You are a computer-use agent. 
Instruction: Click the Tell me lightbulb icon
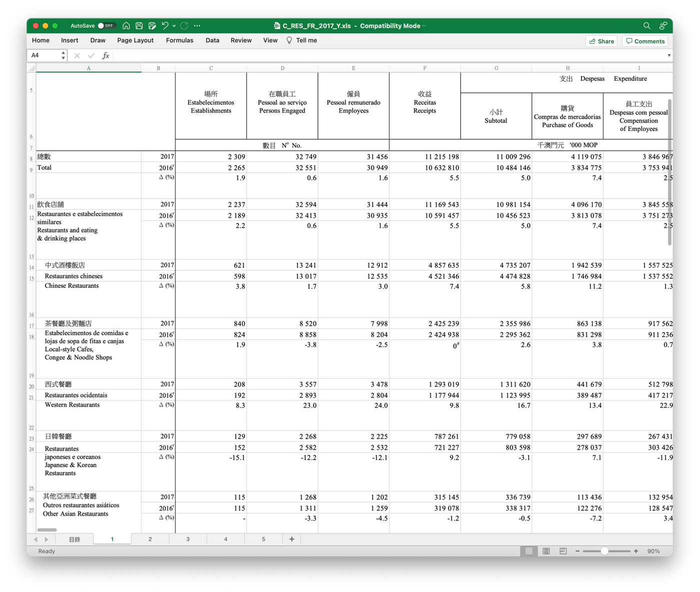click(289, 40)
